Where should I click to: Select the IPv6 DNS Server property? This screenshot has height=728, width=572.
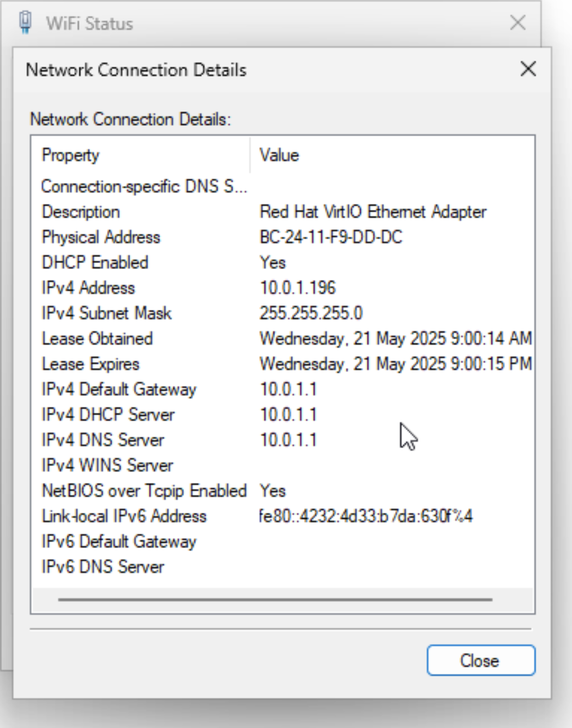point(103,567)
